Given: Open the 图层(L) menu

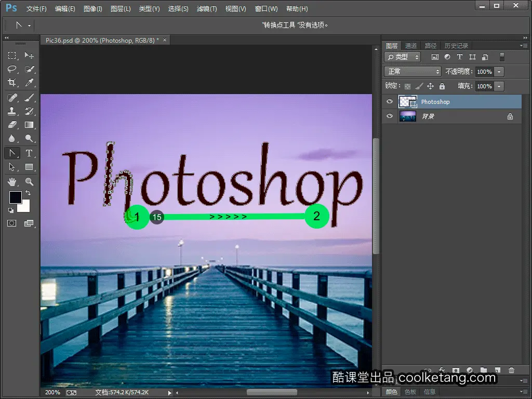Looking at the screenshot, I should pos(121,9).
